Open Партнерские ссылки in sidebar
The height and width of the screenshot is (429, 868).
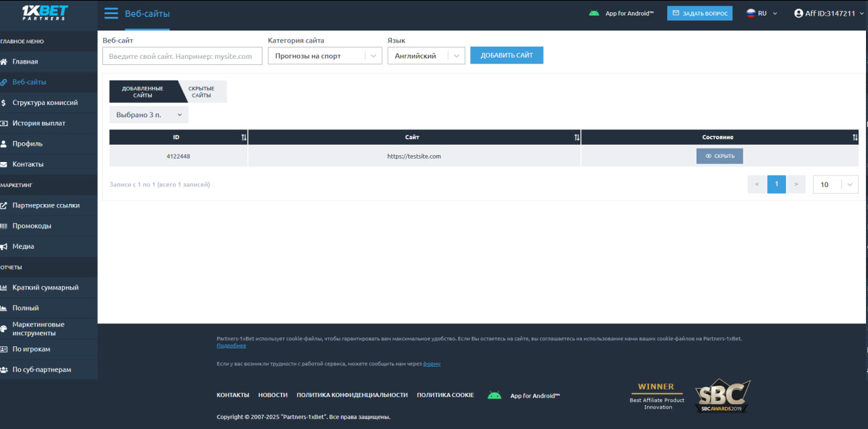pos(45,205)
